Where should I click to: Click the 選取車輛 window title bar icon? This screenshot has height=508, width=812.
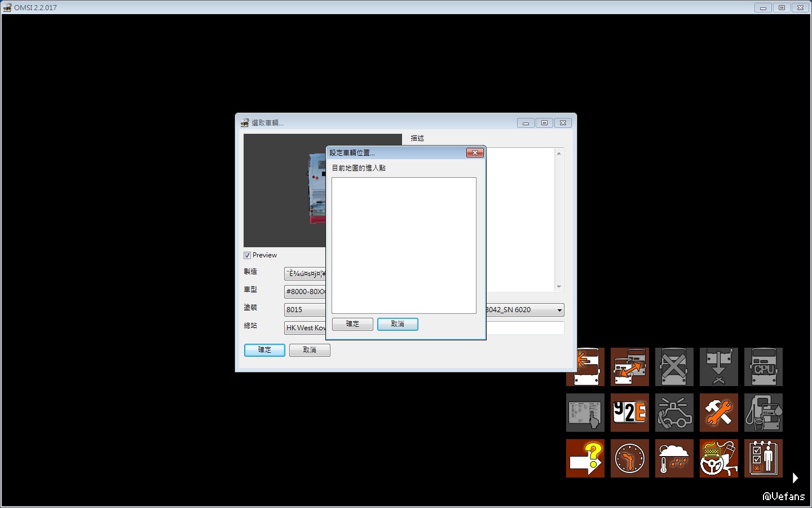click(x=245, y=123)
